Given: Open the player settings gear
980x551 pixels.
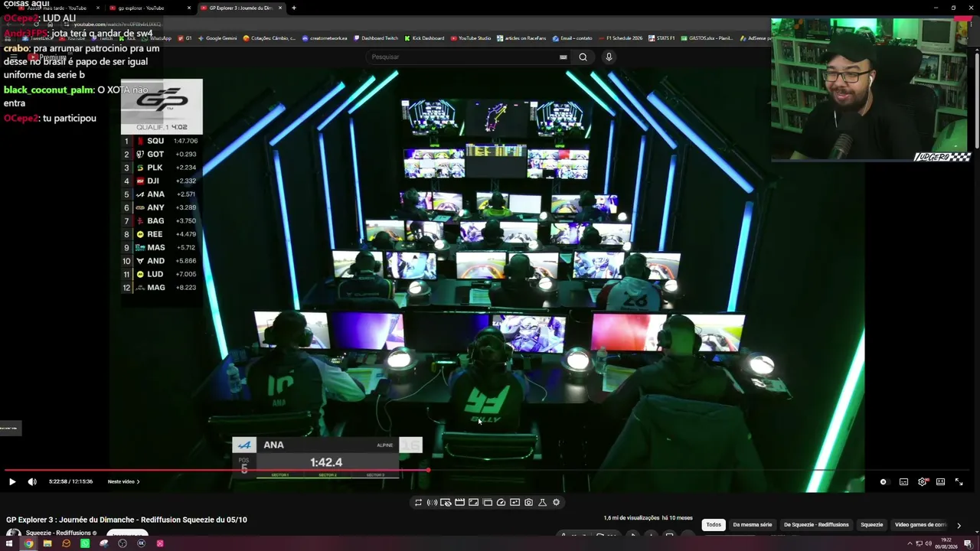Looking at the screenshot, I should (922, 481).
